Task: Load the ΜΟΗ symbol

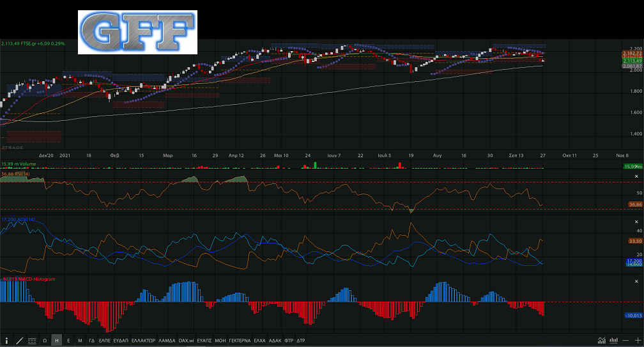Action: click(x=220, y=341)
